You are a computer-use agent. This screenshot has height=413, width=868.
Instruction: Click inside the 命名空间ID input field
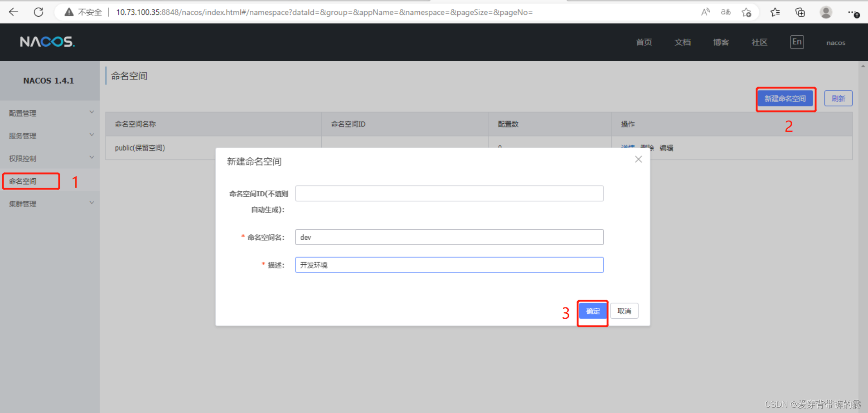449,193
